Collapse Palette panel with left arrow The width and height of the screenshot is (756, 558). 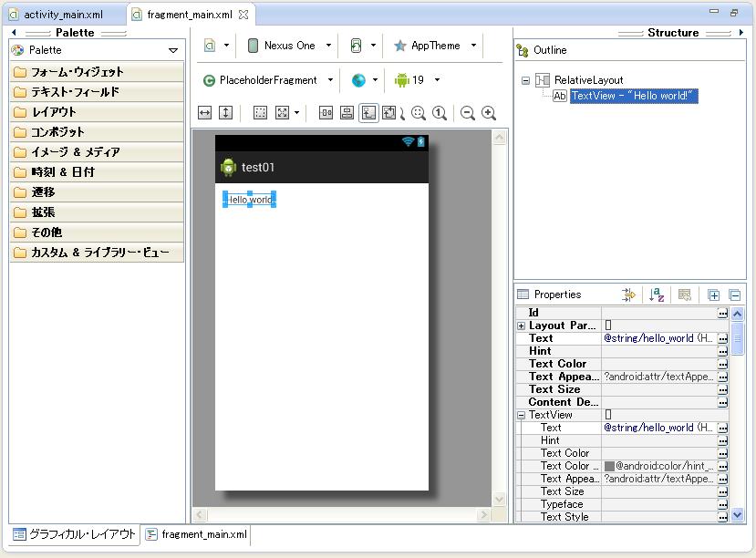(x=14, y=33)
